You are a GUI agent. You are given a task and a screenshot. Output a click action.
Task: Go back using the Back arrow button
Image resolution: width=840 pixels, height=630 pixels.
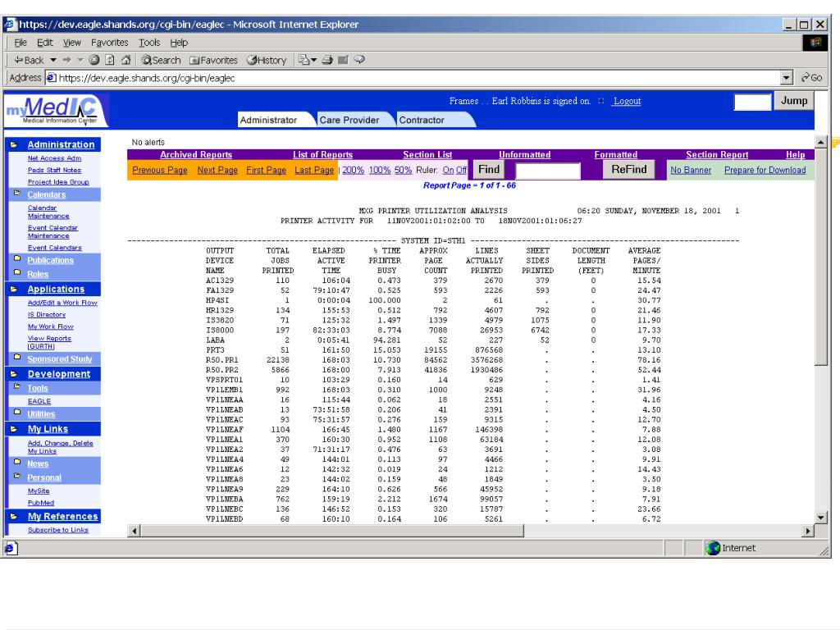(29, 60)
